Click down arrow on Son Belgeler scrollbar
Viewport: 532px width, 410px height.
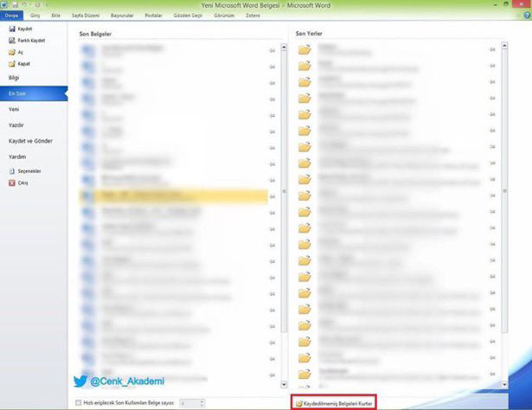(283, 383)
